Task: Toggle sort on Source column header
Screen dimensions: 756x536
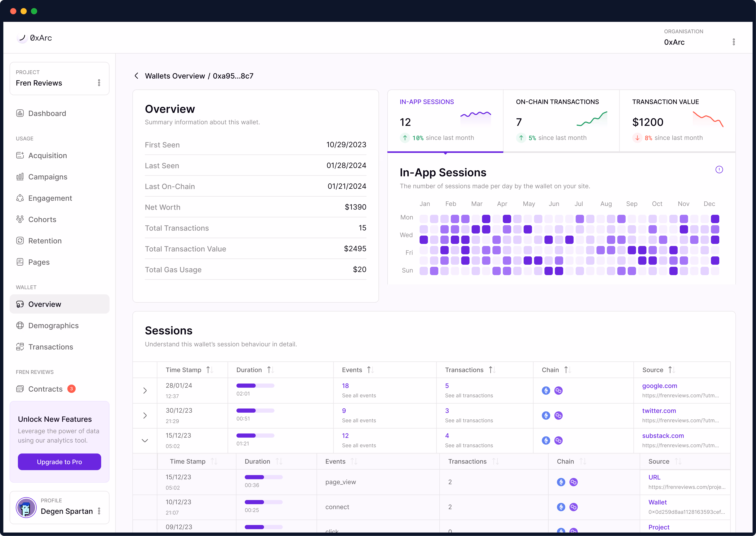Action: click(672, 370)
